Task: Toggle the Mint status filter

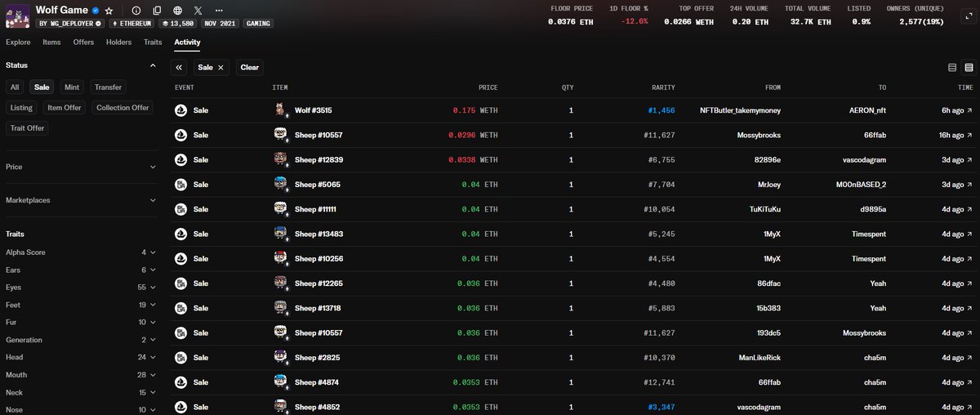Action: [x=72, y=87]
